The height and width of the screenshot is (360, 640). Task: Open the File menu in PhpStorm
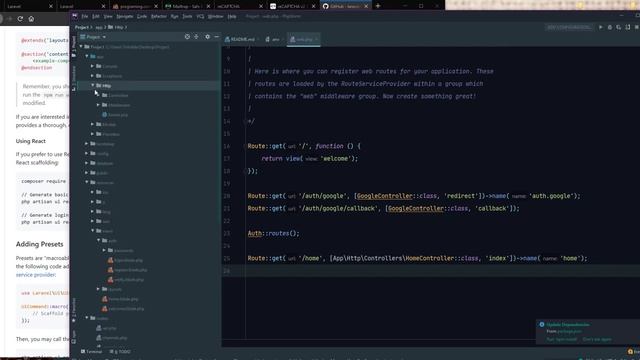tap(84, 16)
